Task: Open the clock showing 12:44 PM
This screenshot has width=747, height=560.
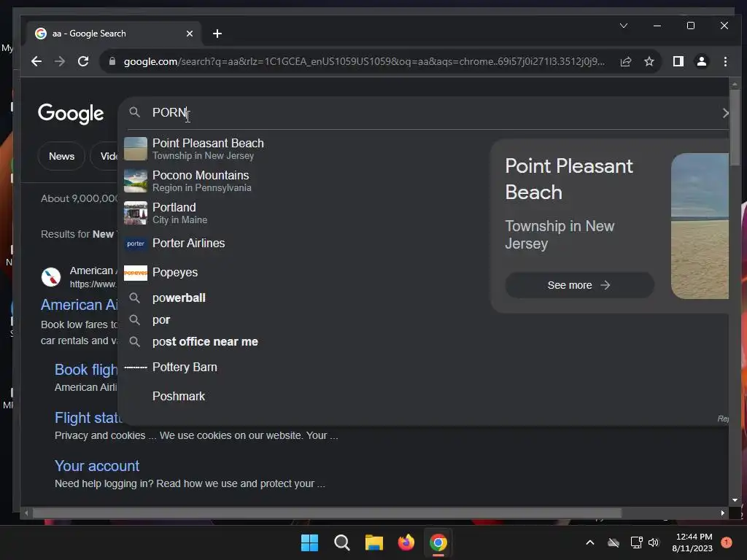Action: [x=692, y=542]
